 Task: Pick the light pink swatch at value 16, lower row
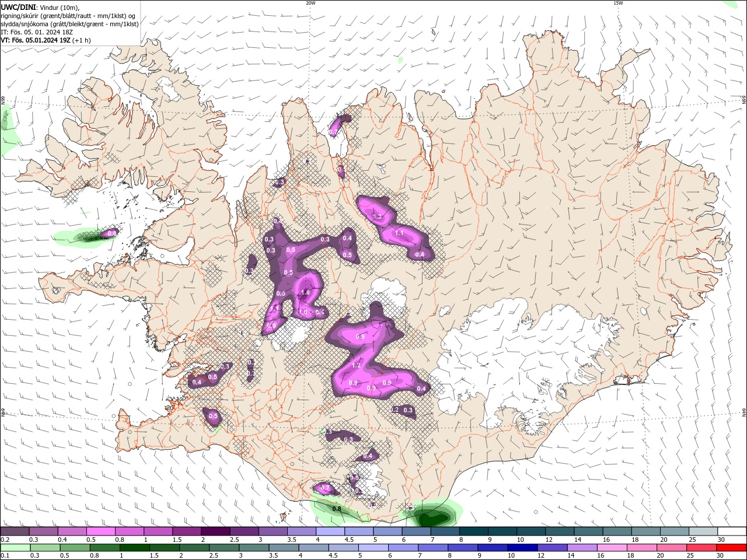[x=612, y=548]
